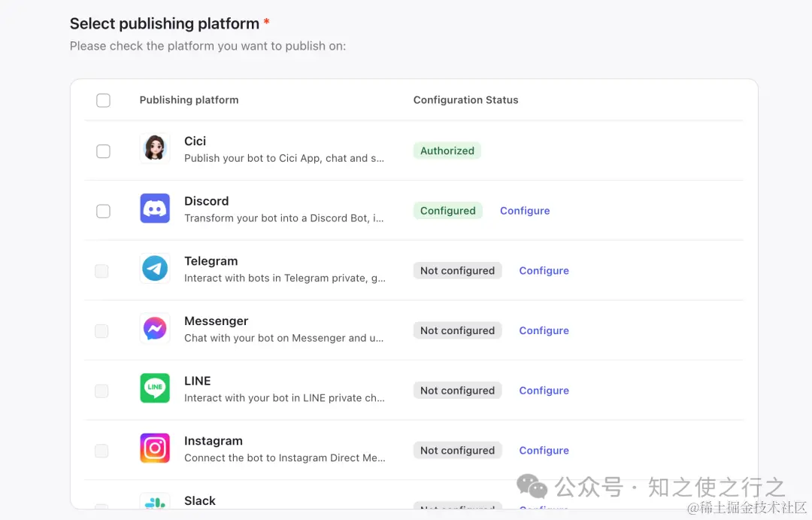Open Configure link for Messenger
This screenshot has height=520, width=812.
(544, 330)
